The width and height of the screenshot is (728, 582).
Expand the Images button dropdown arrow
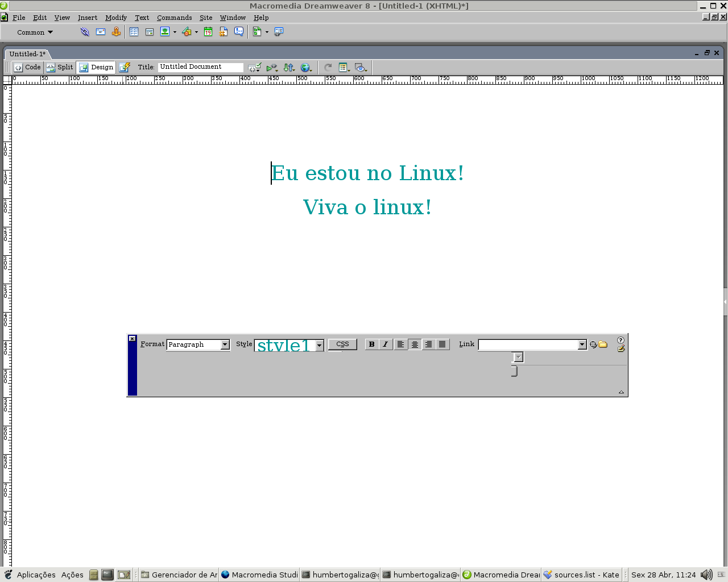175,32
